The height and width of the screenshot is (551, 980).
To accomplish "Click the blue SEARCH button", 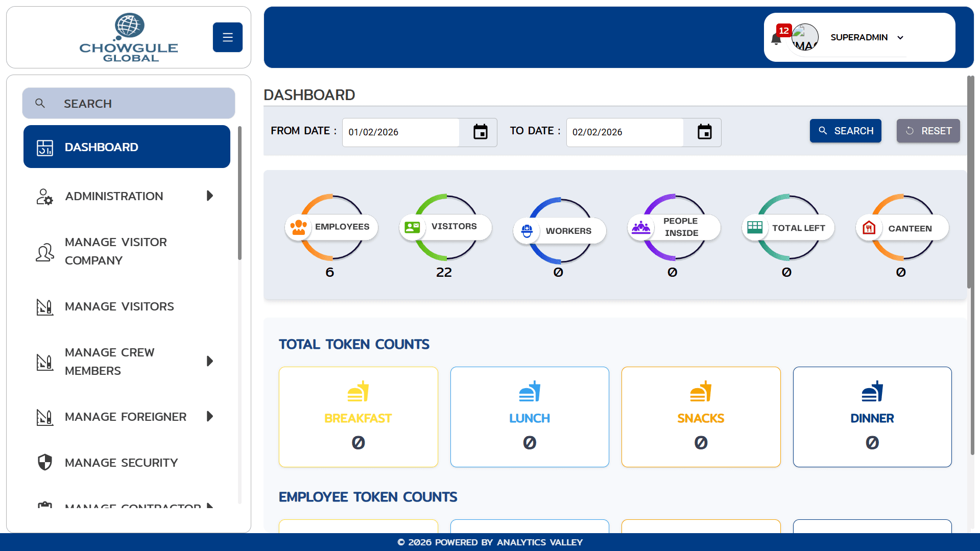I will pos(846,131).
